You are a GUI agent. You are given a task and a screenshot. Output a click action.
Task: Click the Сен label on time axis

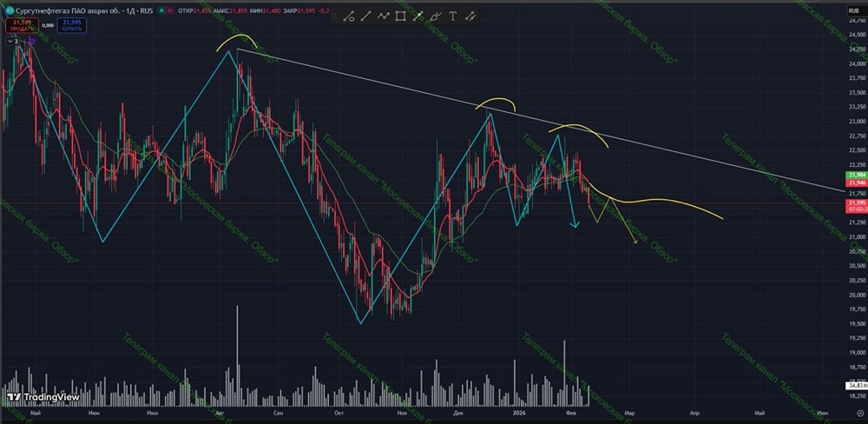279,413
